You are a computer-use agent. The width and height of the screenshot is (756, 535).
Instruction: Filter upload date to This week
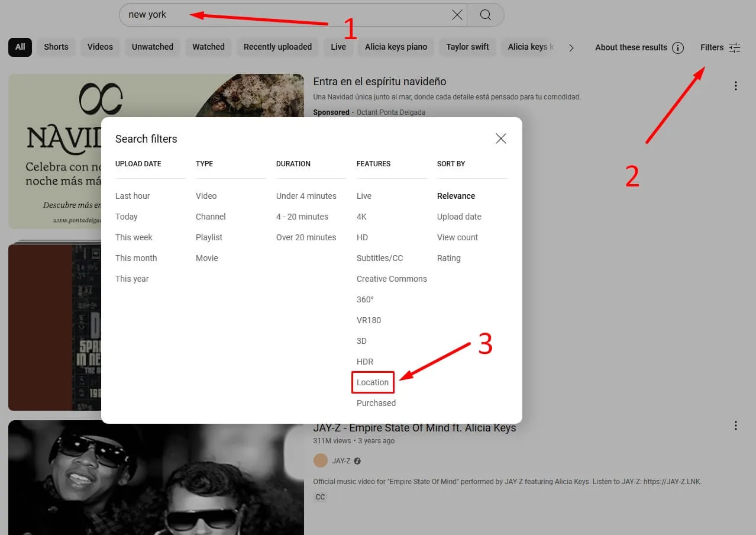[x=134, y=237]
